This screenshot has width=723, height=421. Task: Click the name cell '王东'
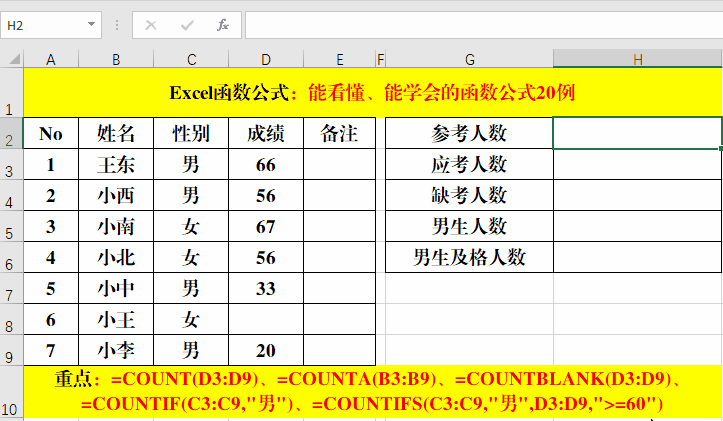point(116,165)
